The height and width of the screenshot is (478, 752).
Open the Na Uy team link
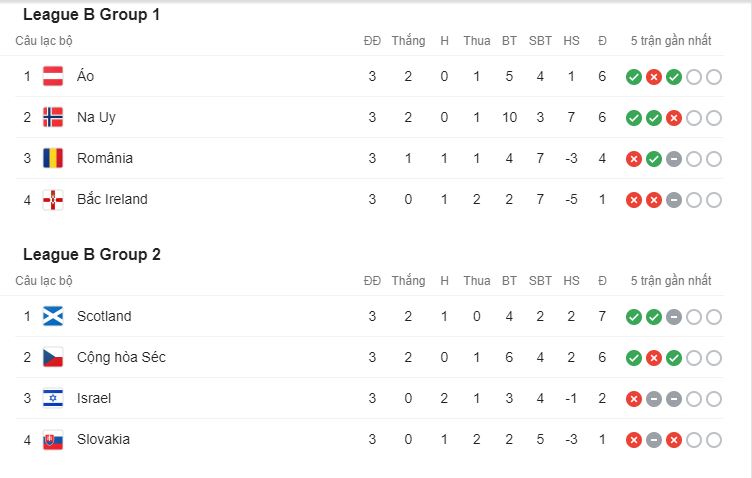click(96, 117)
